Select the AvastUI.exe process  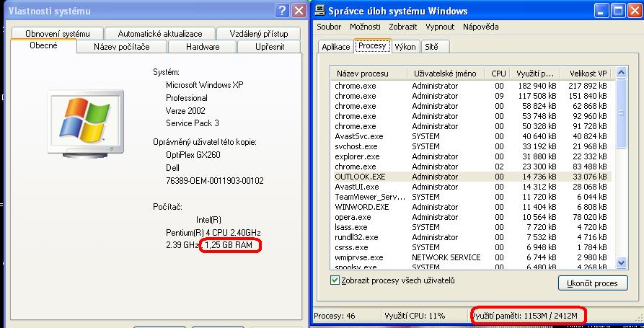click(x=471, y=187)
